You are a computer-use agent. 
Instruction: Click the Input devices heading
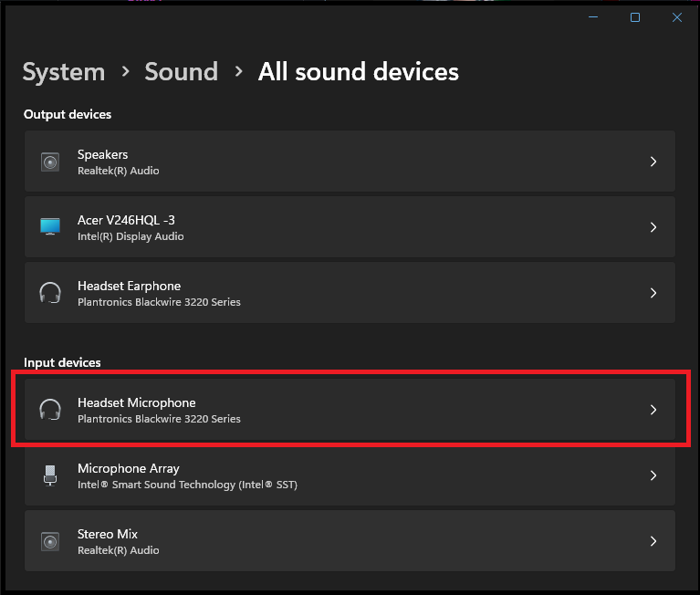coord(62,363)
